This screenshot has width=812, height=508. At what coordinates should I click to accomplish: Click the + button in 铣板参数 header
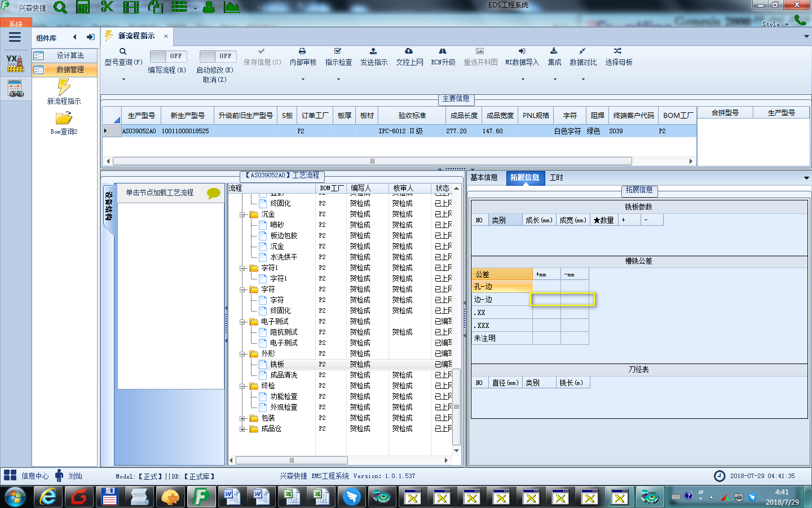(x=629, y=220)
